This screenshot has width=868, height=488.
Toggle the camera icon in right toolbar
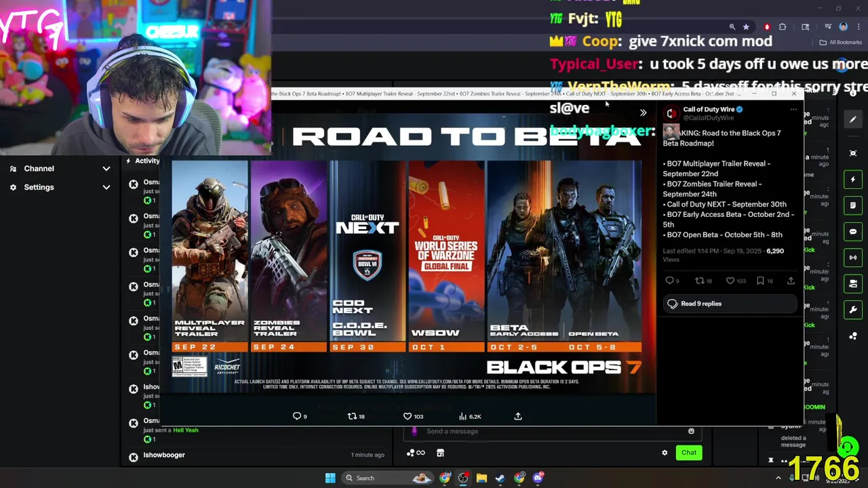pos(853,283)
